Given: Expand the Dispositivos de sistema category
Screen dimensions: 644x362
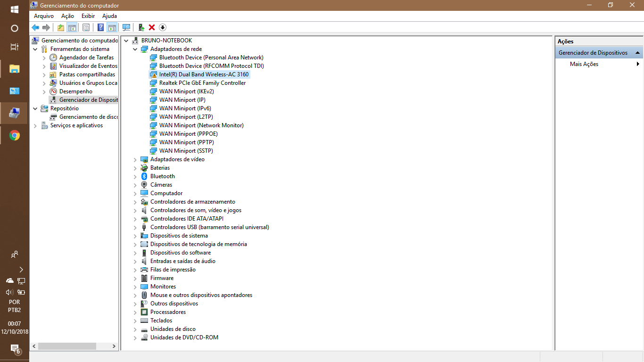Looking at the screenshot, I should [135, 236].
